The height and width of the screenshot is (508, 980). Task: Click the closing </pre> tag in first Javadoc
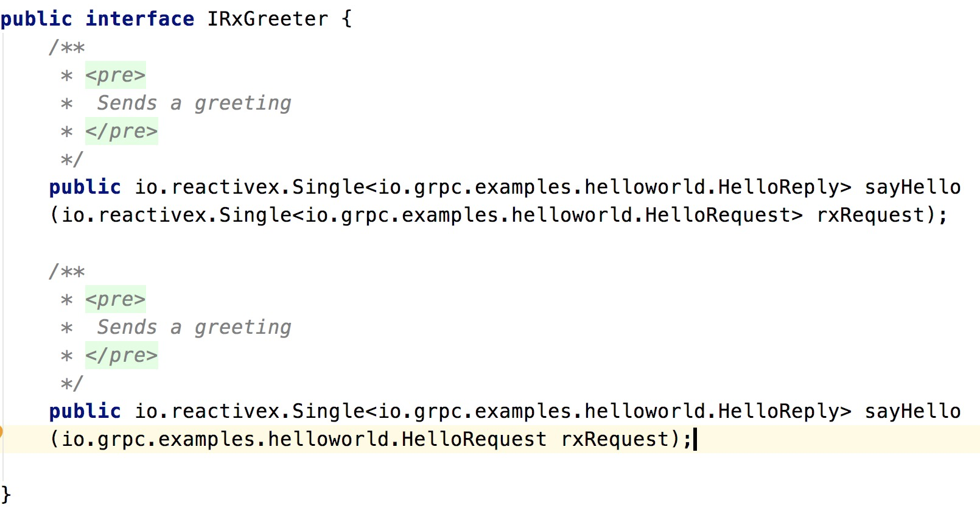point(121,131)
